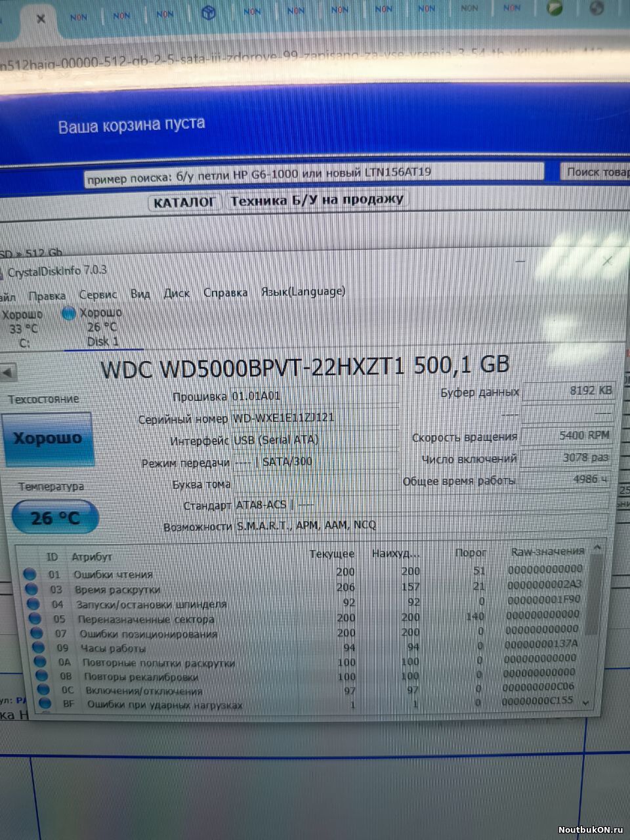Click the Raw-значения column header

[547, 551]
